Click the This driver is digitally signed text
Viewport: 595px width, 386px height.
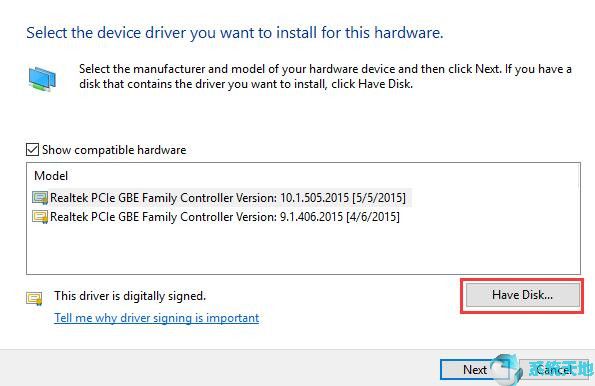(x=130, y=296)
